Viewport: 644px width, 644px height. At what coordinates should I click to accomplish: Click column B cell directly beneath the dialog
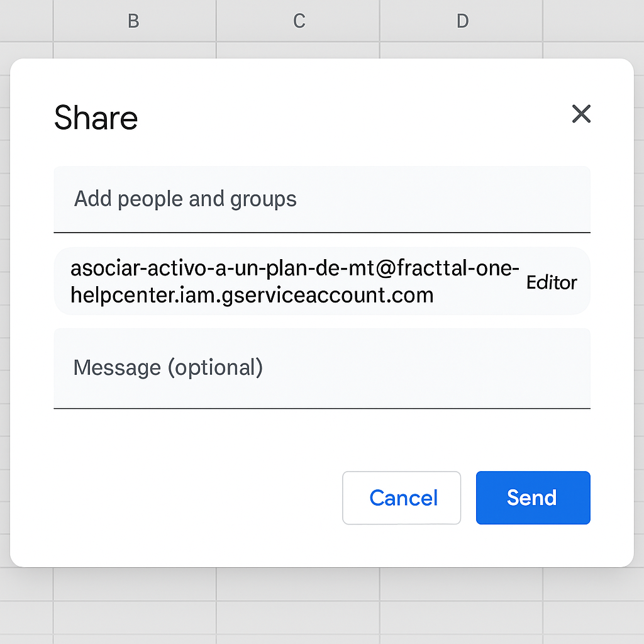click(x=134, y=584)
